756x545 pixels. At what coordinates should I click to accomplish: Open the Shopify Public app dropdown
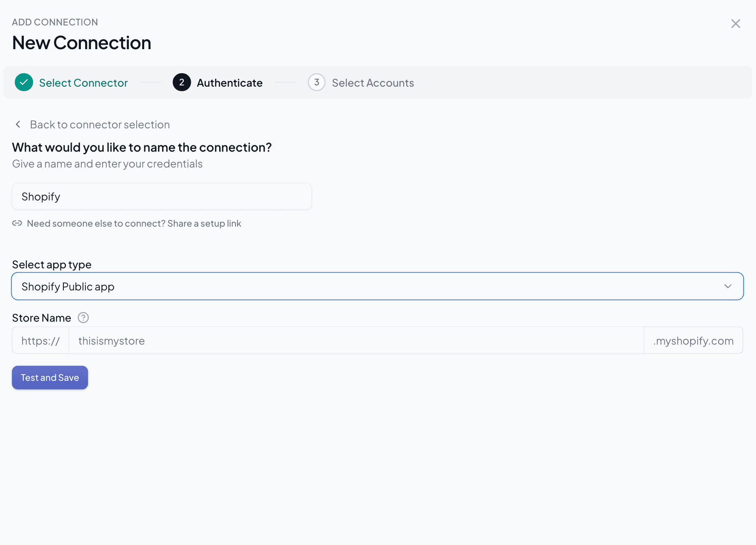coord(377,286)
